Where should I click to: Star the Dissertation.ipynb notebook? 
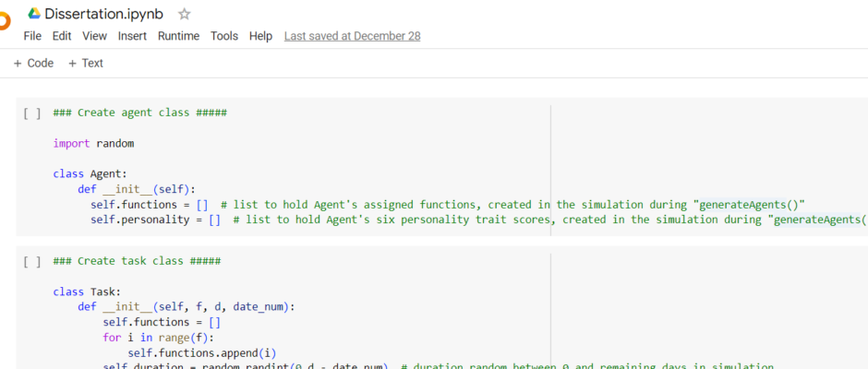tap(184, 14)
